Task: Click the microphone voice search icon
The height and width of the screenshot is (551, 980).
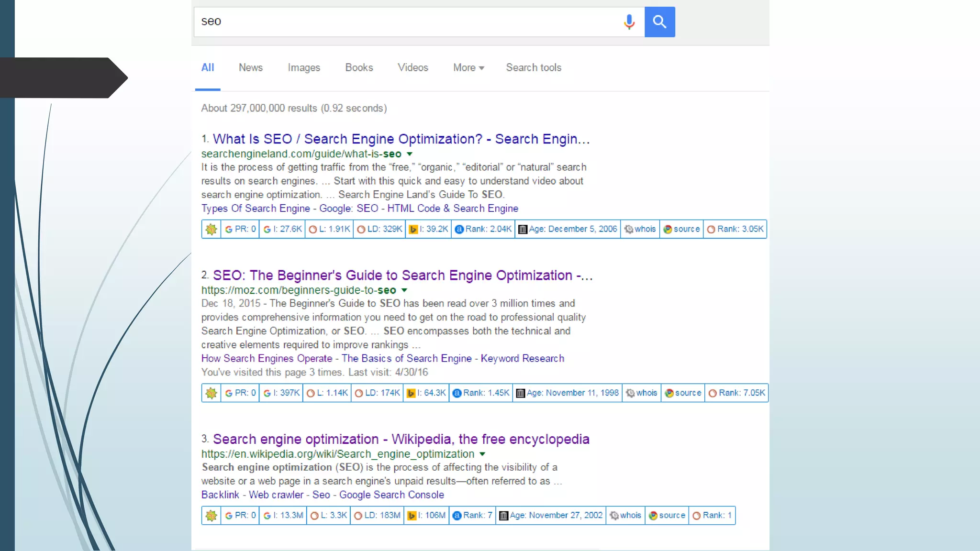Action: 629,22
